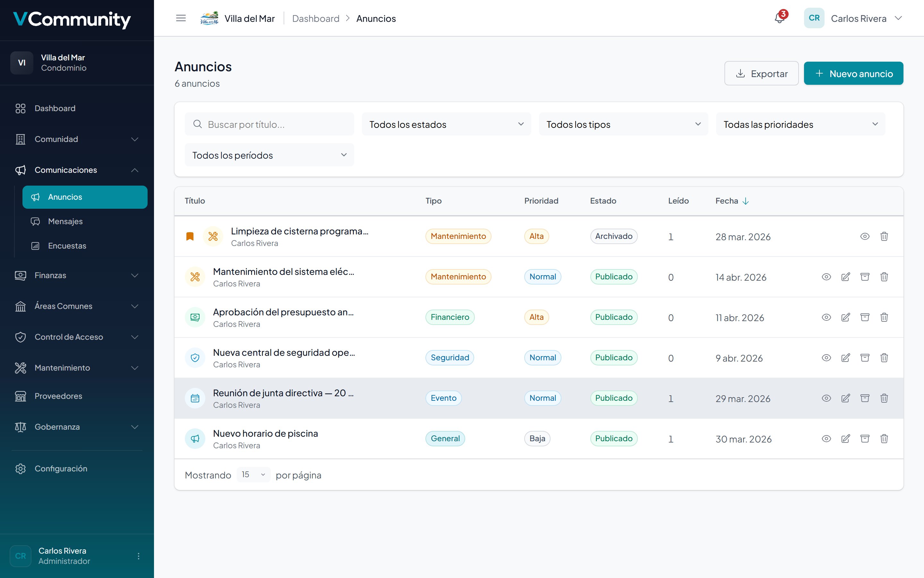Edit the Mantenimiento del sistema eléctrico announcement
Image resolution: width=924 pixels, height=578 pixels.
coord(845,277)
